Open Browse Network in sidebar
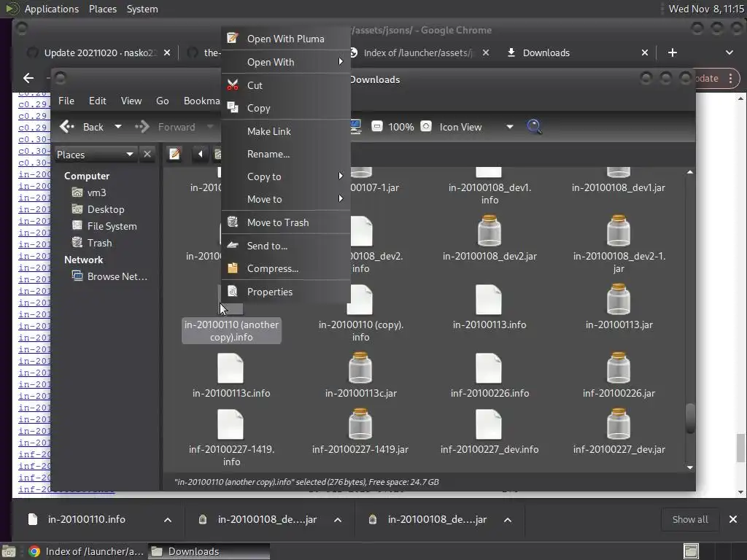Screen dimensions: 747x560 click(117, 276)
